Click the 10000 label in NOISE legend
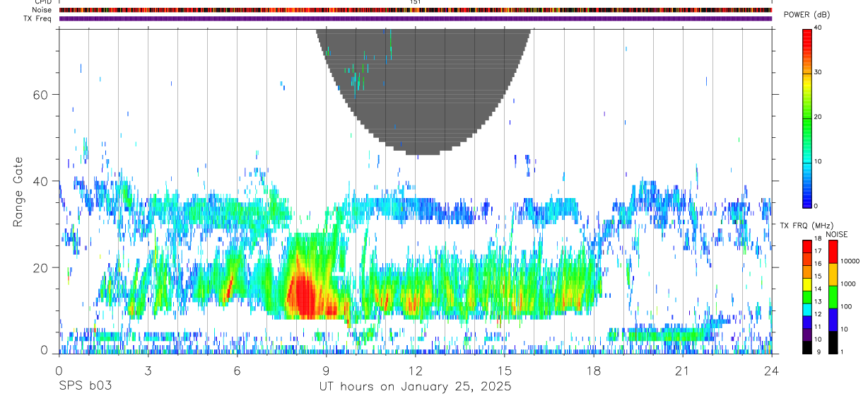The height and width of the screenshot is (401, 868). [849, 261]
